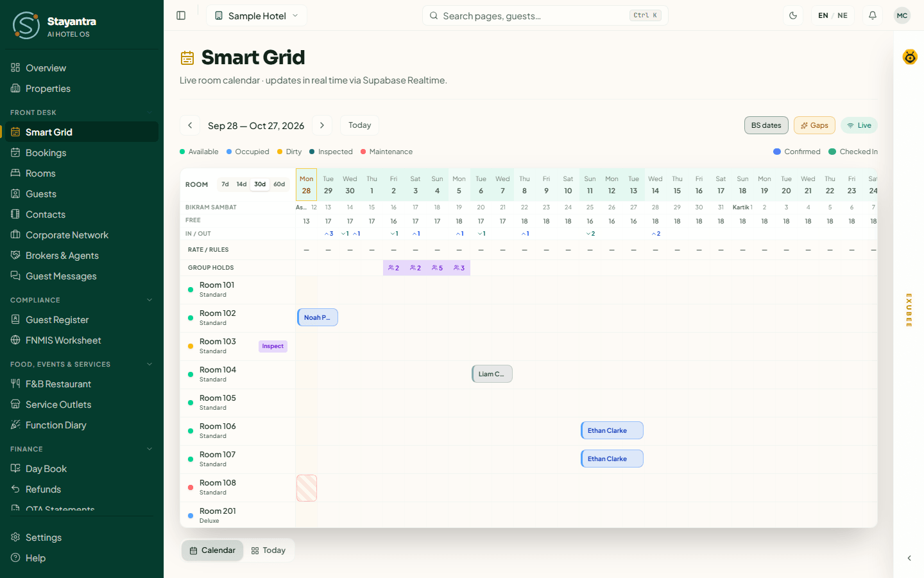Open the Function Diary
Viewport: 924px width, 578px height.
click(81, 425)
